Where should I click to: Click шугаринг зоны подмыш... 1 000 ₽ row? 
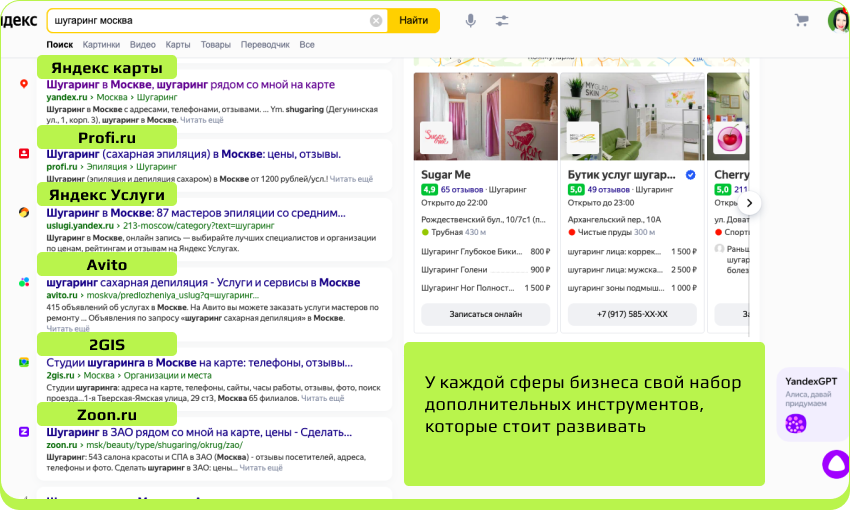[632, 288]
